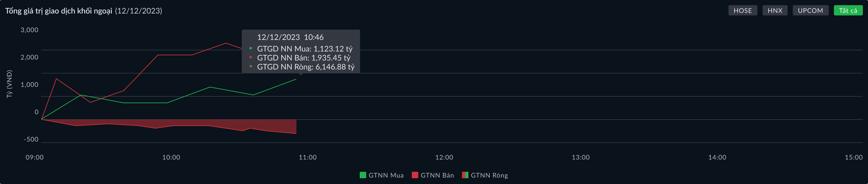Hide the GTNN Bán series via its label

pos(437,175)
